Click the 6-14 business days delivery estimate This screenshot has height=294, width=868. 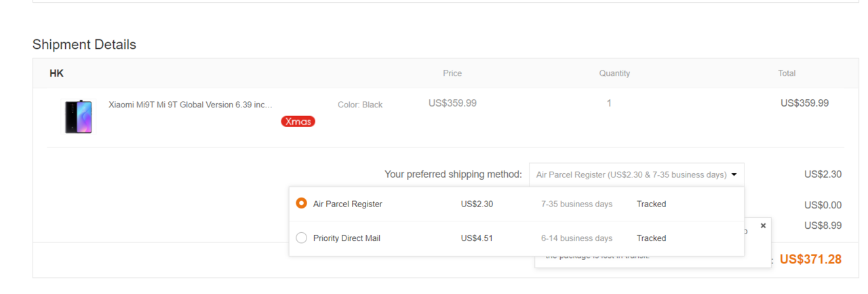click(577, 238)
